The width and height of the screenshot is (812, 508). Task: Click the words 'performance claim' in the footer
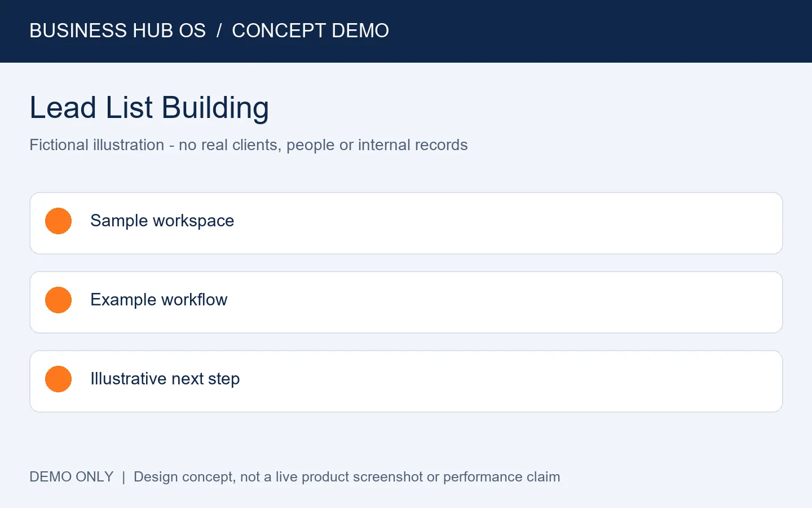[x=501, y=477]
